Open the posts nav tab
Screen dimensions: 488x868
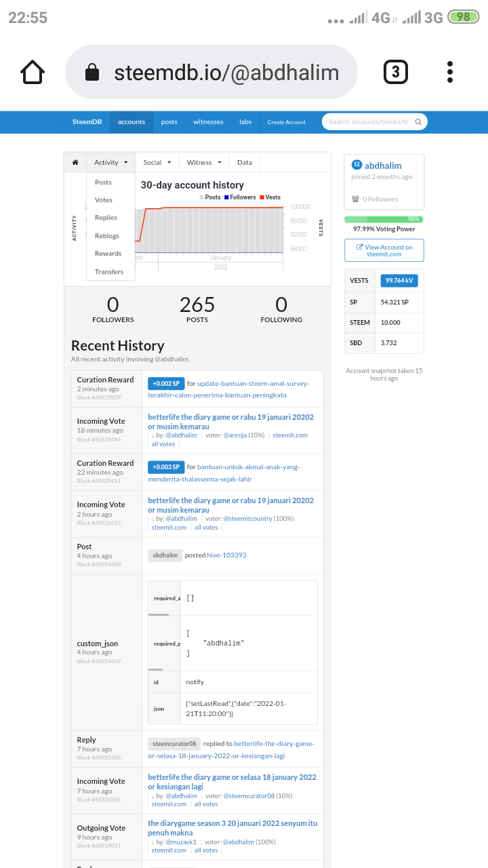[x=169, y=122]
